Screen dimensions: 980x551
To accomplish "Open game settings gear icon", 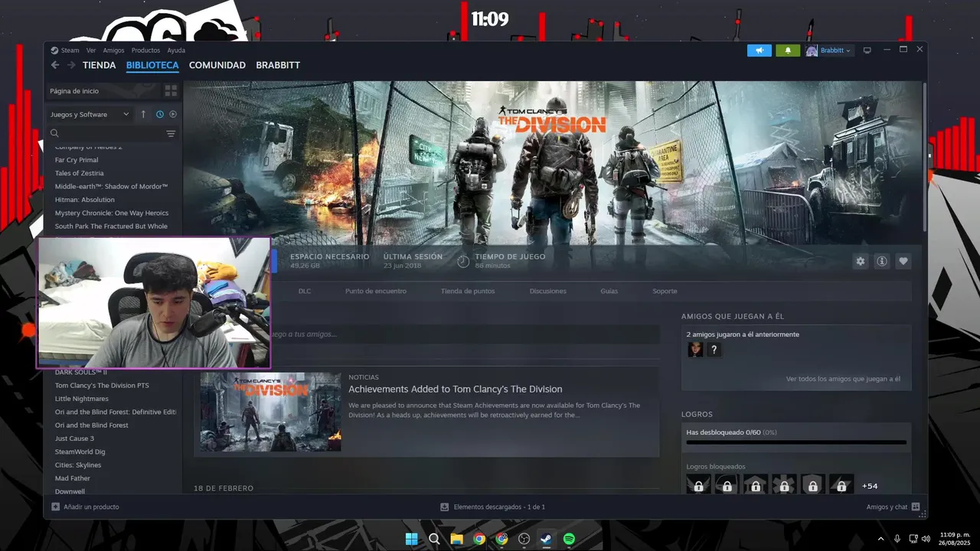I will coord(861,261).
